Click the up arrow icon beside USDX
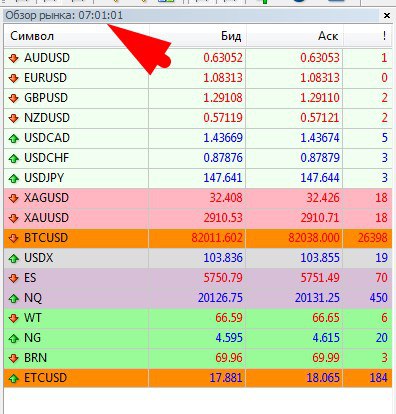 [13, 258]
